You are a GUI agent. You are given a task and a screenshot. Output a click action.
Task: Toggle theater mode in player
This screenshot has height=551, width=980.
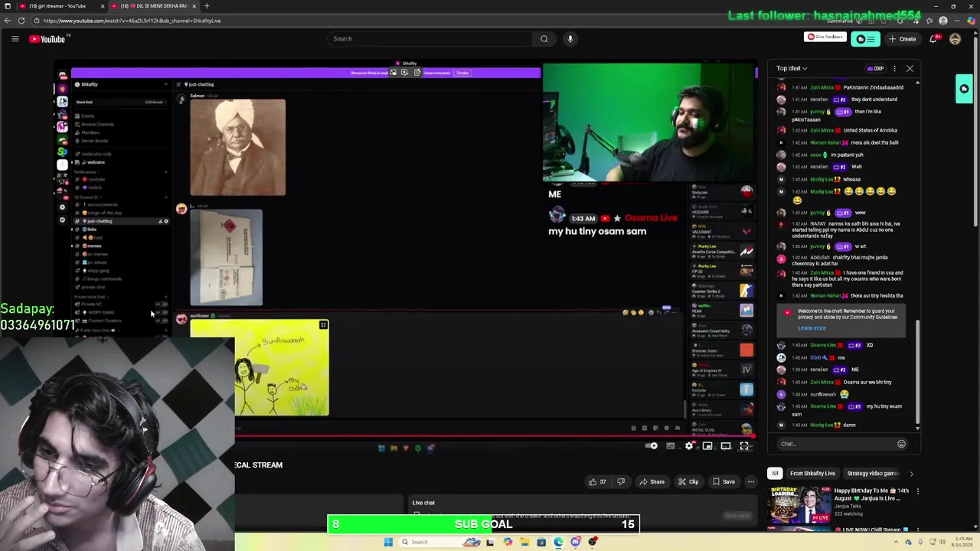[726, 446]
